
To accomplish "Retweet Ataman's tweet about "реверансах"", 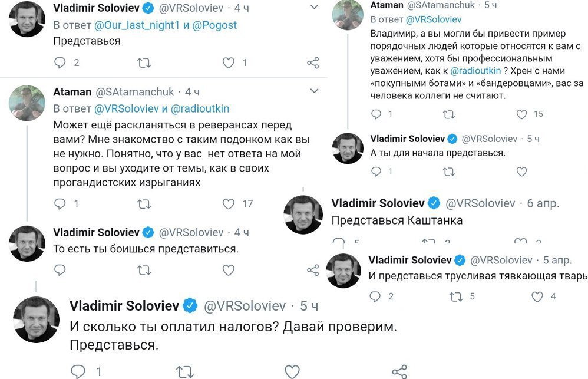I will coord(144,204).
